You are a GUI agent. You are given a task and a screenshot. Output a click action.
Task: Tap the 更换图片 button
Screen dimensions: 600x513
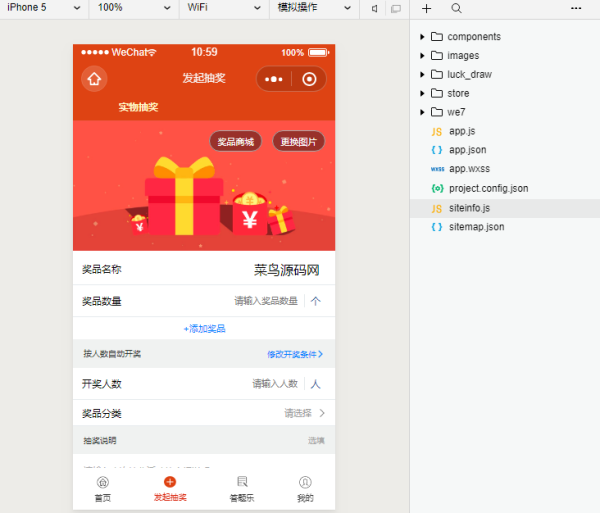[x=298, y=142]
